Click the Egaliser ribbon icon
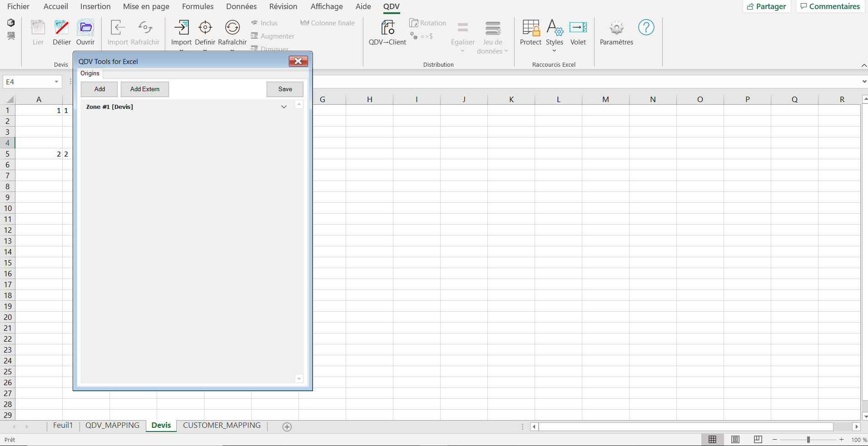The width and height of the screenshot is (868, 446). tap(463, 28)
